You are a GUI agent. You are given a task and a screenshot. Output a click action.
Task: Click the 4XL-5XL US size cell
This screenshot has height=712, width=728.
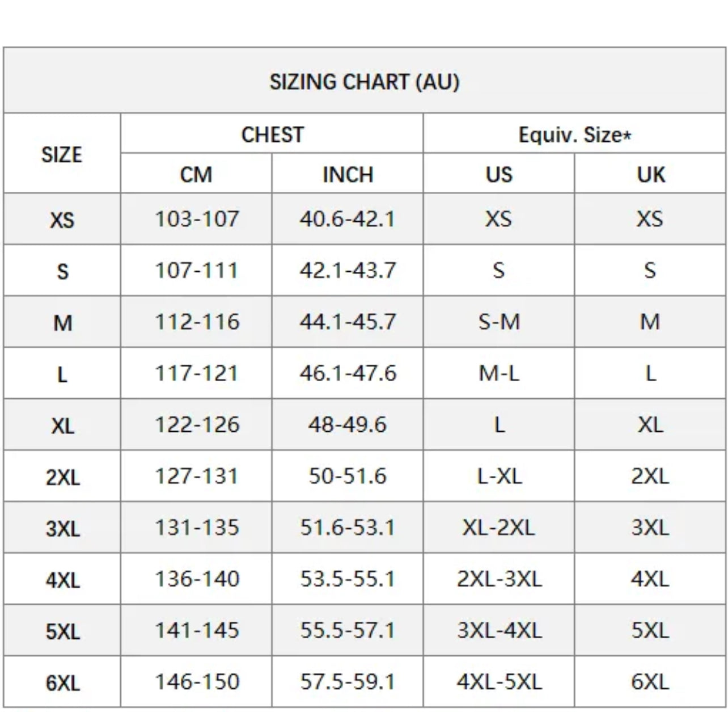[499, 681]
